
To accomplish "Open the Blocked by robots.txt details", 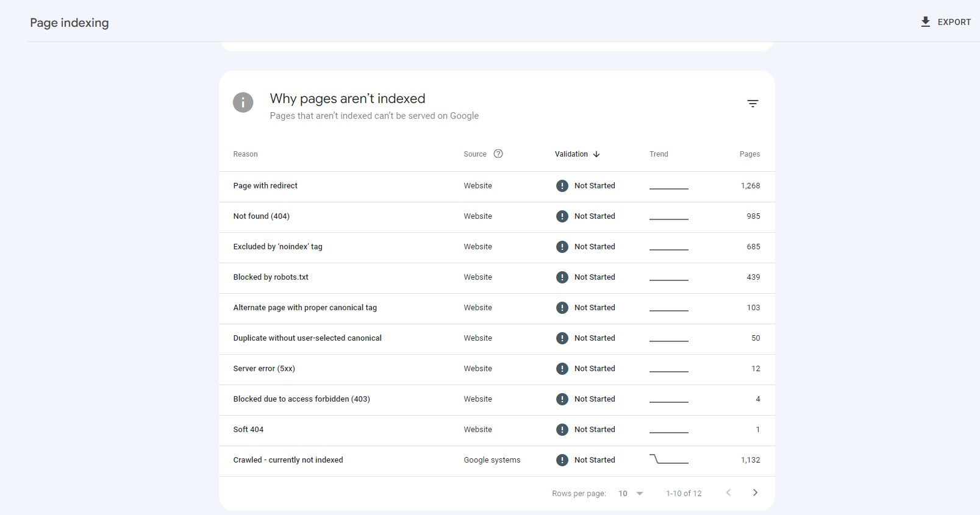I will [x=271, y=277].
